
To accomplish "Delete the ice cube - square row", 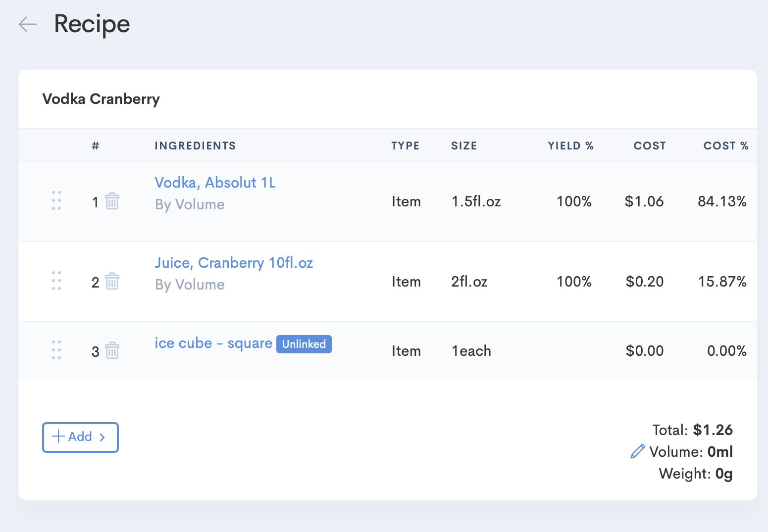I will (112, 351).
